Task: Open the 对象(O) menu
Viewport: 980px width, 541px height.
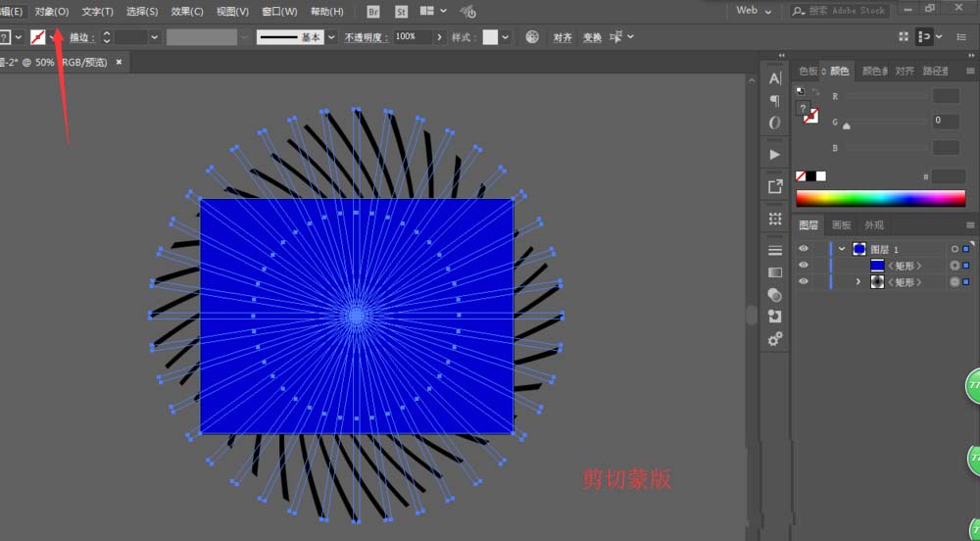Action: 52,11
